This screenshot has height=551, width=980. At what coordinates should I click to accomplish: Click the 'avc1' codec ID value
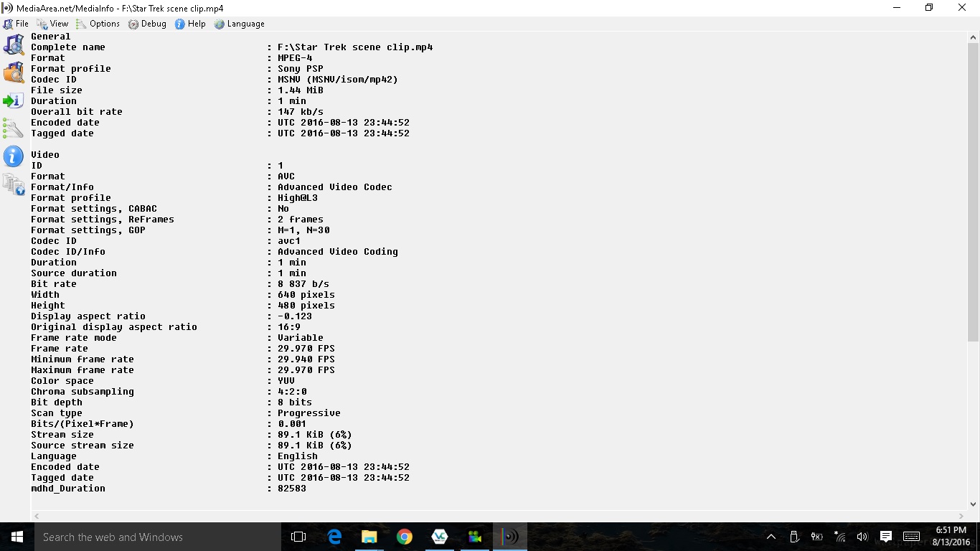pos(289,241)
